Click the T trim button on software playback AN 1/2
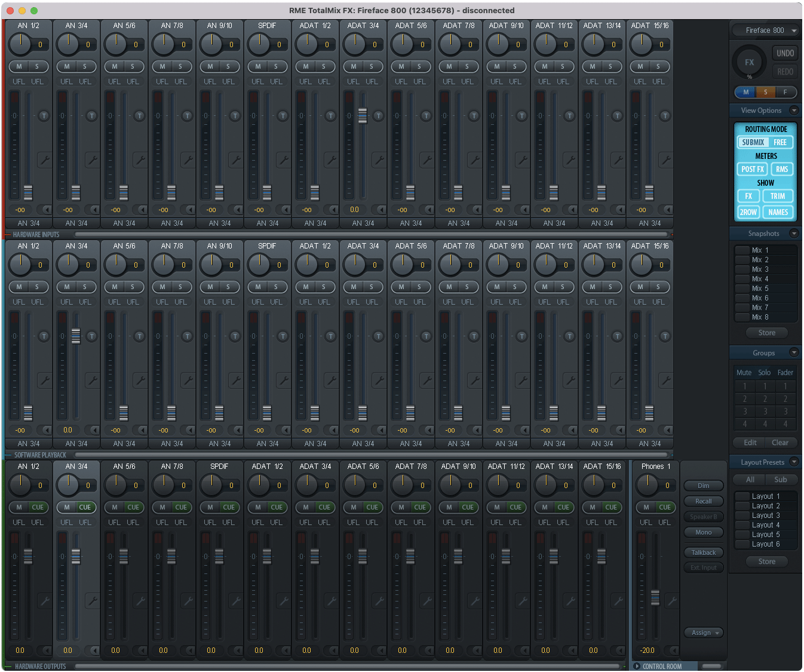 pyautogui.click(x=44, y=336)
